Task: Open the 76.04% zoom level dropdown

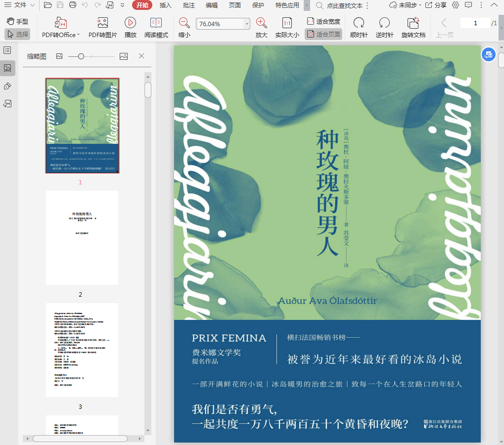Action: tap(246, 24)
